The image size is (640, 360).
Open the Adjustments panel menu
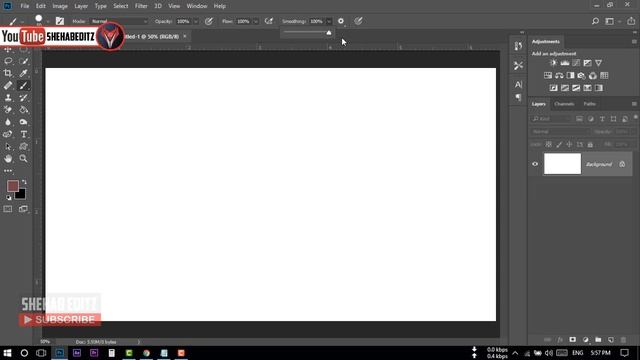(634, 42)
